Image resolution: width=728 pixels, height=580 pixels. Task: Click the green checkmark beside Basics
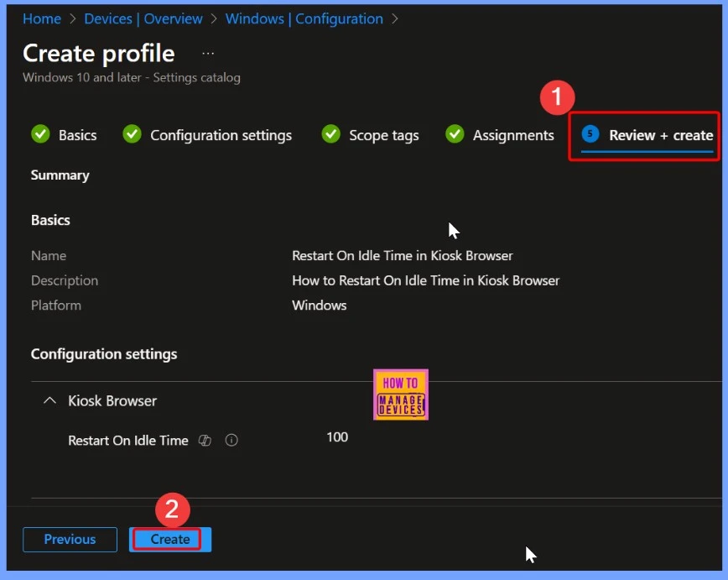click(x=40, y=134)
